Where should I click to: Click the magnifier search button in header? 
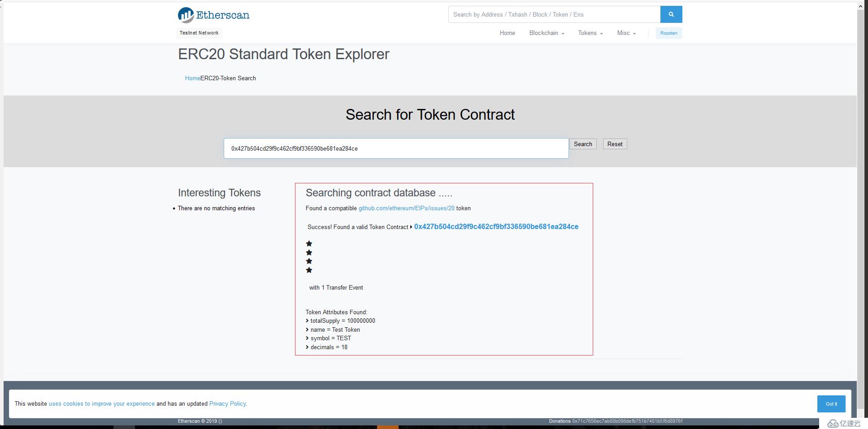click(x=671, y=14)
